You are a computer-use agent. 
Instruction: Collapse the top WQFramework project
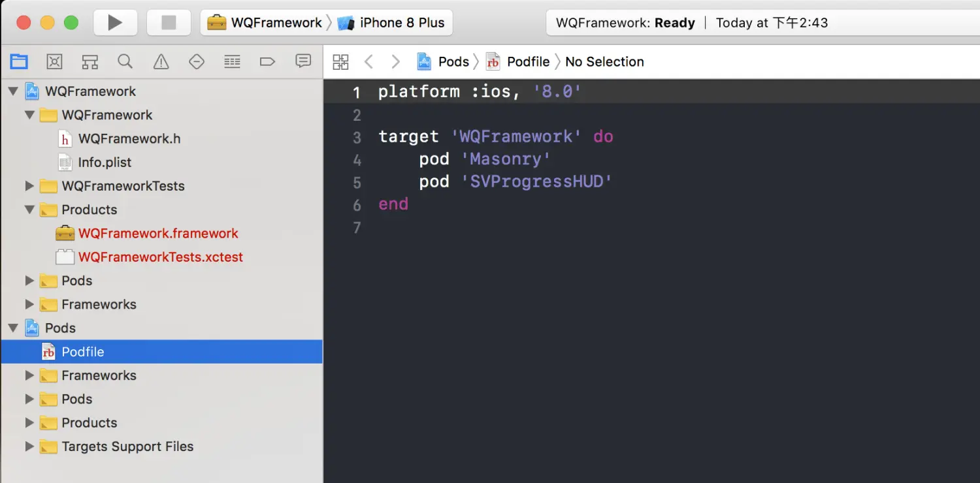click(13, 91)
